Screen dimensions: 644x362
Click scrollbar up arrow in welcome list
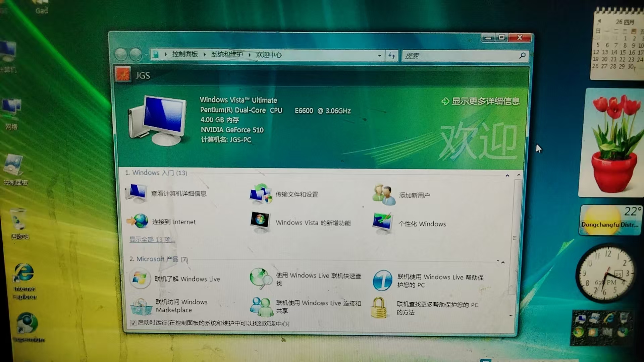[x=519, y=175]
